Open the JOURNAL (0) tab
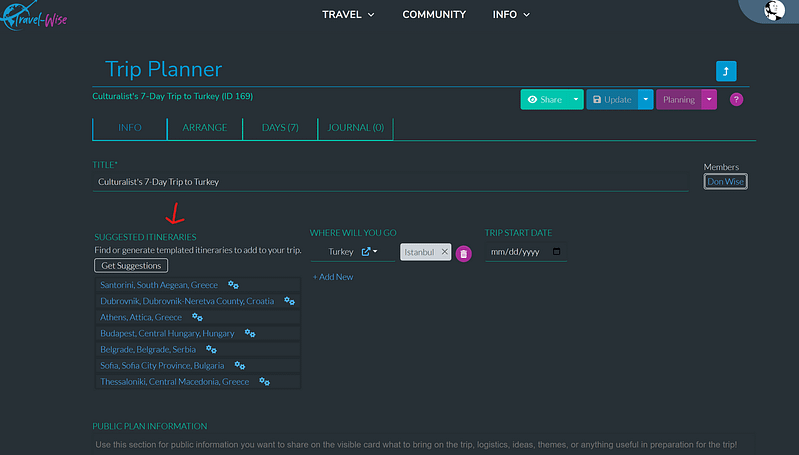The width and height of the screenshot is (799, 455). click(356, 128)
